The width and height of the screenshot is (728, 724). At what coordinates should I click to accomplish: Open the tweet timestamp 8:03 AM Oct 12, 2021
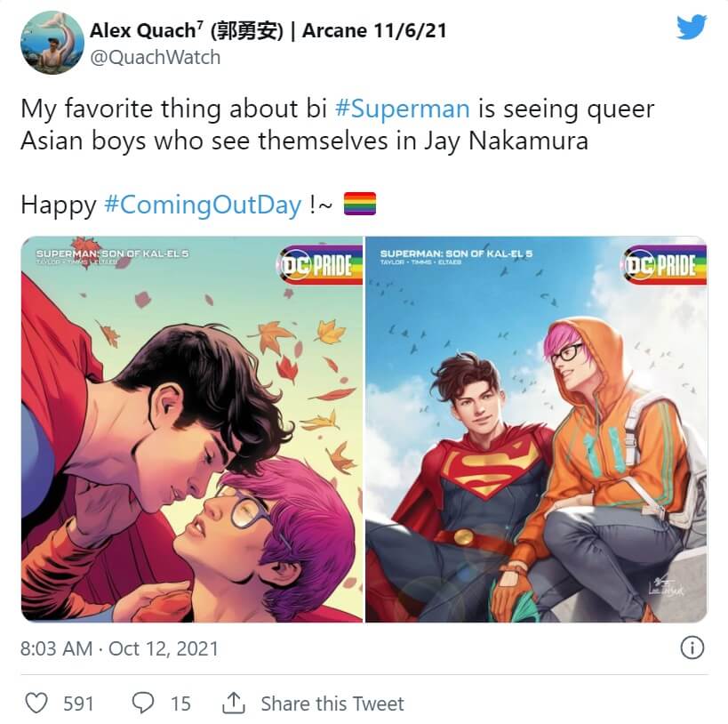click(x=119, y=648)
